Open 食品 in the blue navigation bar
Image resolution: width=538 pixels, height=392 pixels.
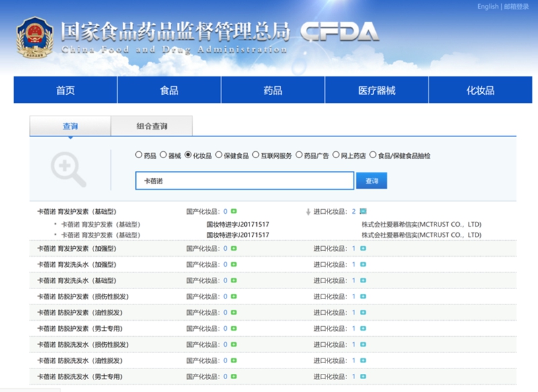pyautogui.click(x=169, y=90)
